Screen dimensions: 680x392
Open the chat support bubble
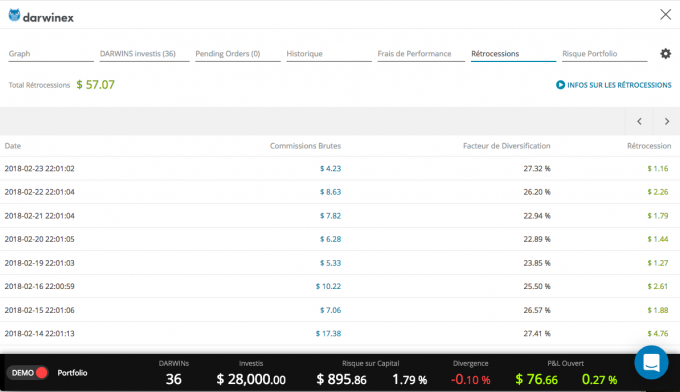[651, 363]
